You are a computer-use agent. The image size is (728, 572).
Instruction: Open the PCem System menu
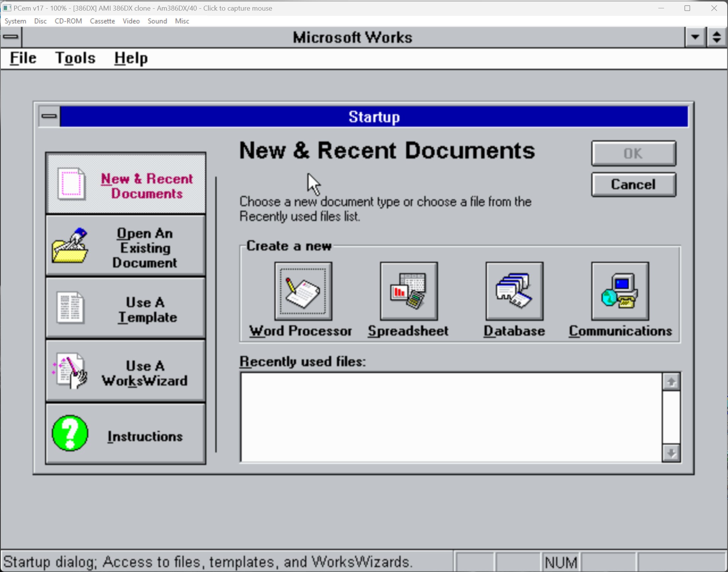point(15,21)
